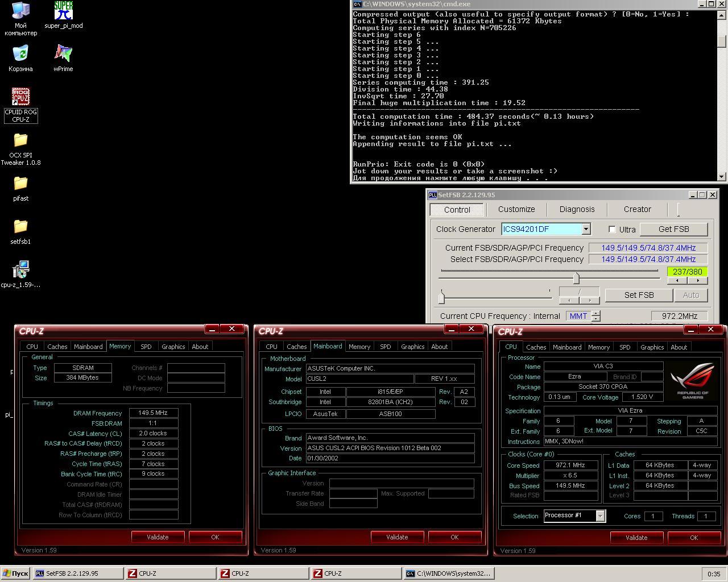The width and height of the screenshot is (728, 582).
Task: Open SPD tab in Memory CPU-Z window
Action: tap(146, 347)
